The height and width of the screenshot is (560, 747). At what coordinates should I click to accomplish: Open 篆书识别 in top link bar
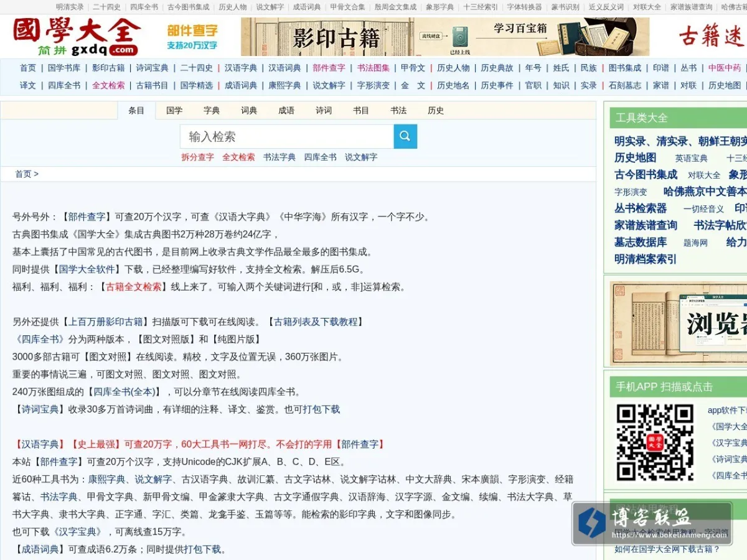point(565,7)
